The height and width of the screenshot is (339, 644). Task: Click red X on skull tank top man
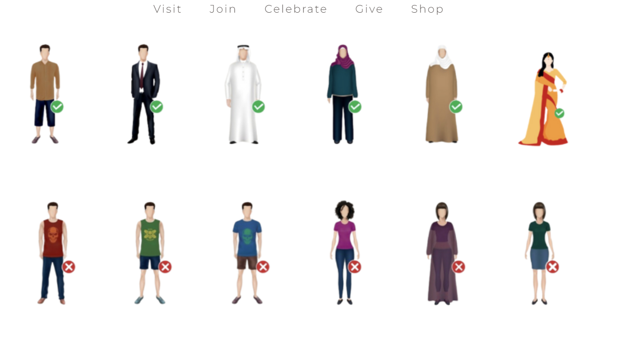69,267
